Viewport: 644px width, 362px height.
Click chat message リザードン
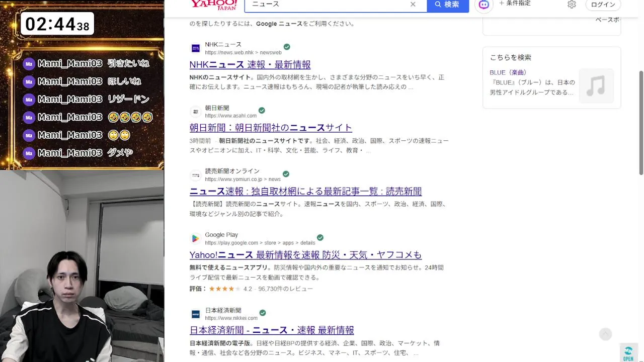click(x=128, y=99)
